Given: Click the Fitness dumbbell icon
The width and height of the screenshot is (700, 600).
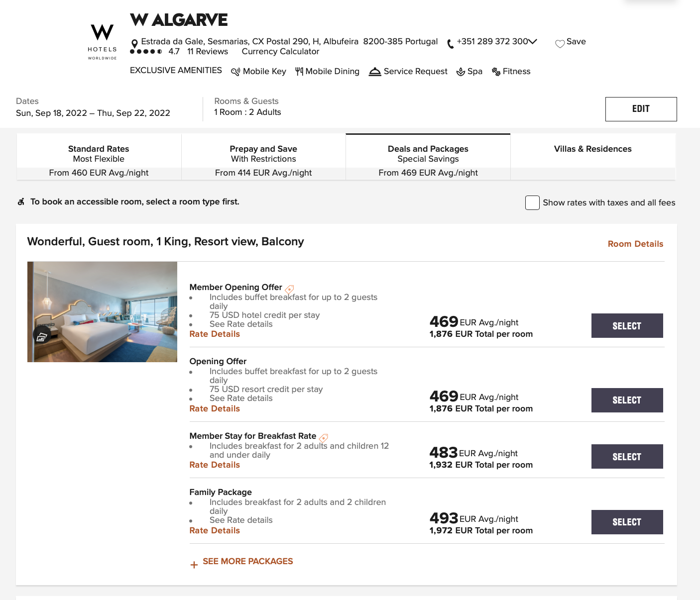Looking at the screenshot, I should tap(496, 72).
